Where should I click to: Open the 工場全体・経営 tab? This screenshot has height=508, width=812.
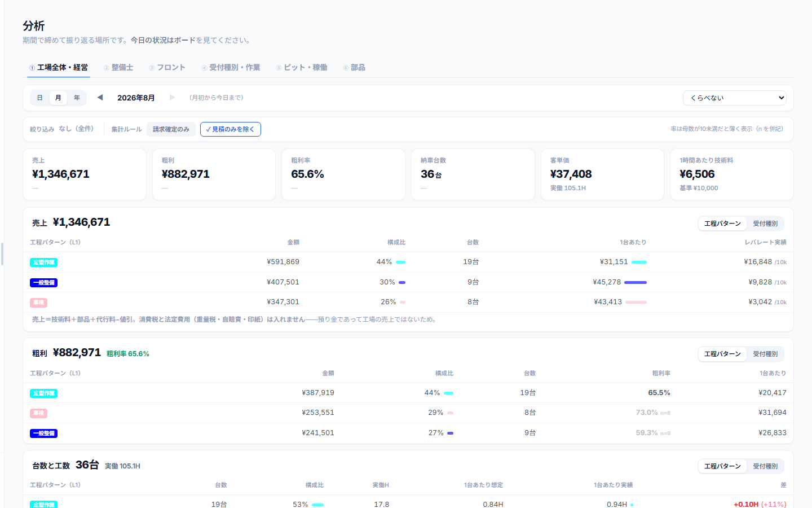click(x=59, y=68)
